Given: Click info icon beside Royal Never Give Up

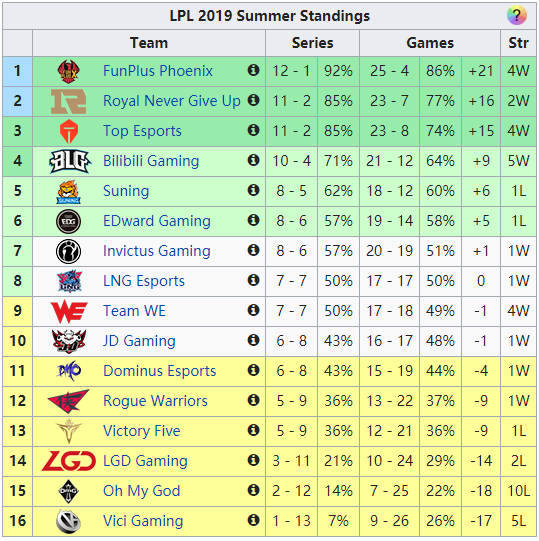Looking at the screenshot, I should [x=253, y=100].
